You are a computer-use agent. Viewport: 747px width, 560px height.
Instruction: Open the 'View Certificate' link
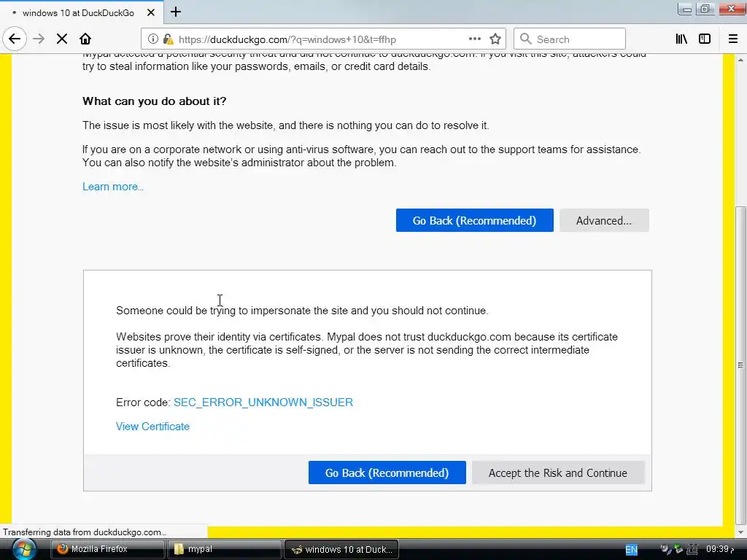pos(152,427)
